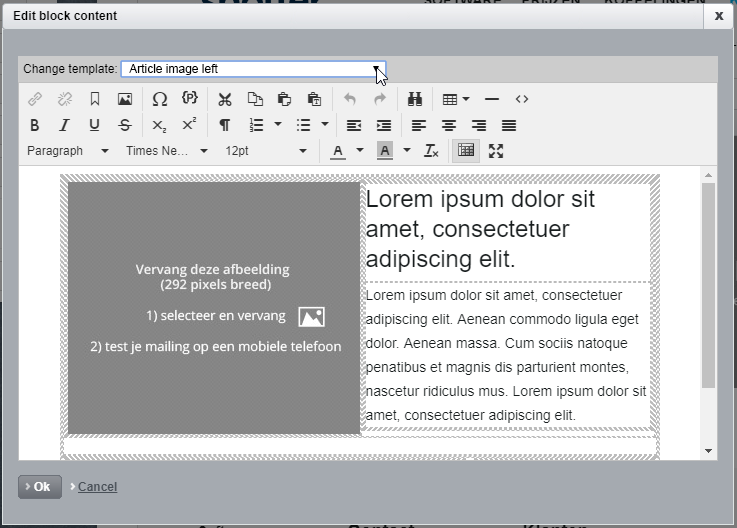
Task: Toggle the show blocks button
Action: (x=466, y=151)
